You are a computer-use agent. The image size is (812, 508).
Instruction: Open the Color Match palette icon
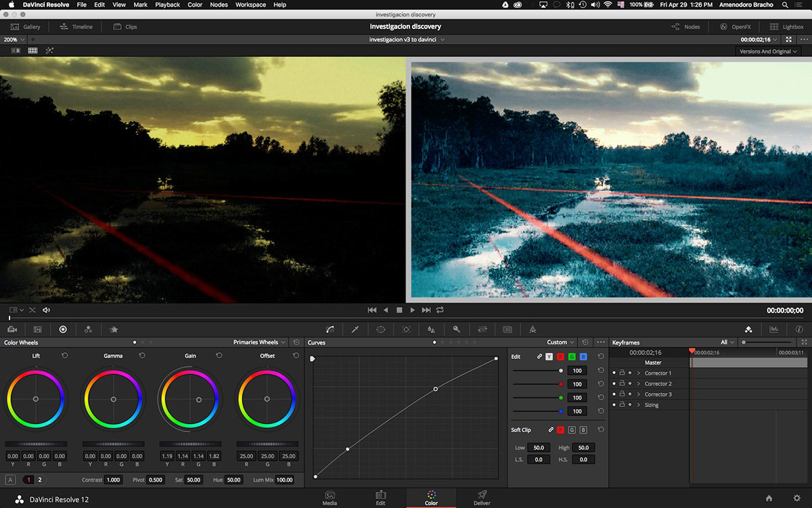click(38, 329)
